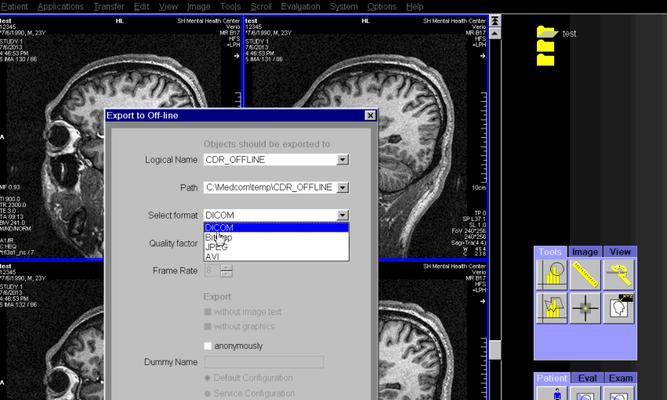Select the circular ROI histogram tool
Image resolution: width=667 pixels, height=400 pixels.
tap(552, 275)
